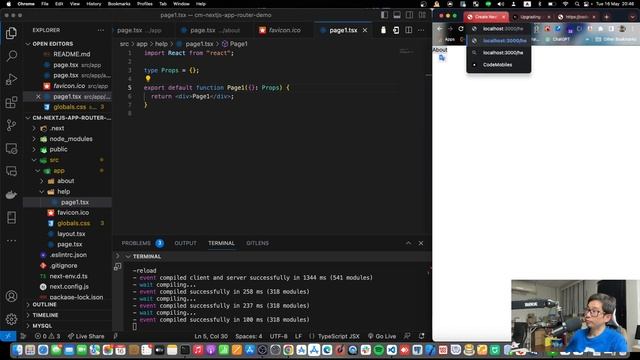
Task: Open the Extensions view
Action: [11, 102]
